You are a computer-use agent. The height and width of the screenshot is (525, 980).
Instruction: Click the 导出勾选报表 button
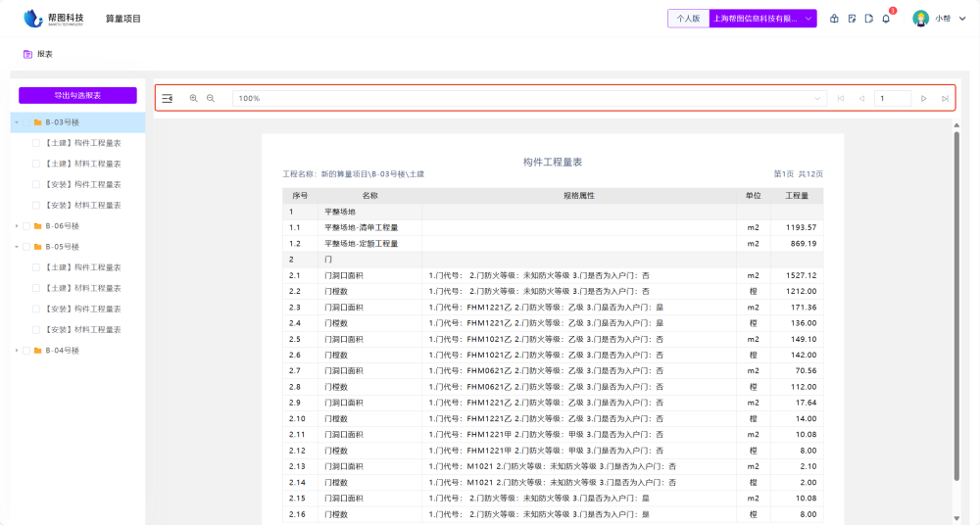[x=77, y=95]
